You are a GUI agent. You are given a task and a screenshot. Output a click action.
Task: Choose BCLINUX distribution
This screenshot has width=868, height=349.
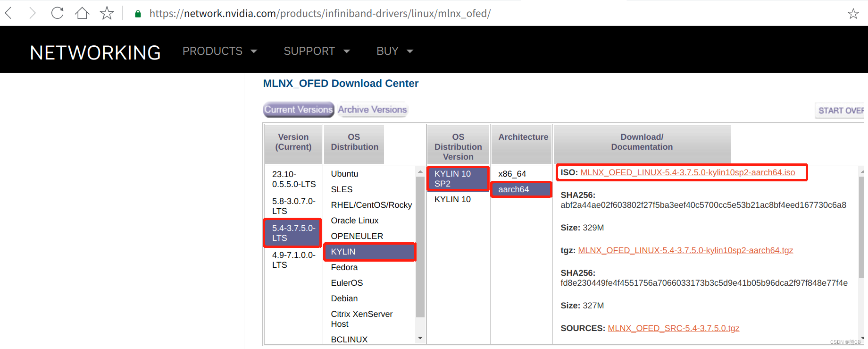coord(349,340)
